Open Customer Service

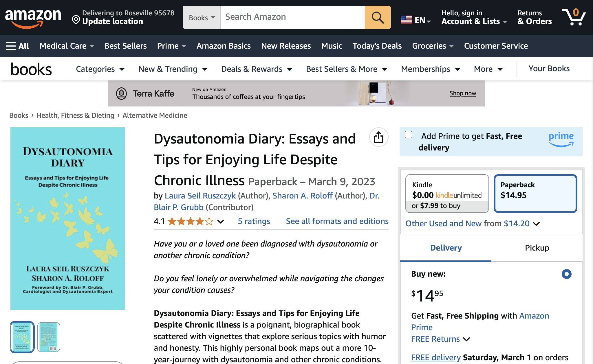[x=496, y=46]
